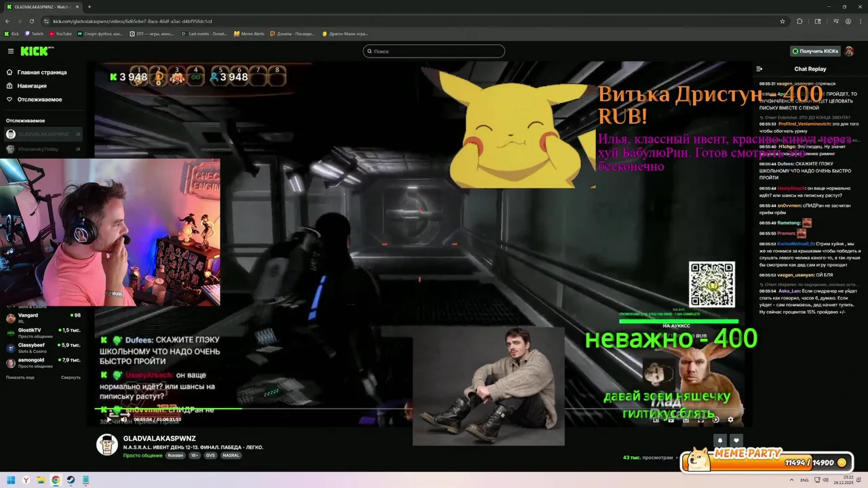Image resolution: width=868 pixels, height=488 pixels.
Task: Reload the page with the refresh icon
Action: point(31,21)
